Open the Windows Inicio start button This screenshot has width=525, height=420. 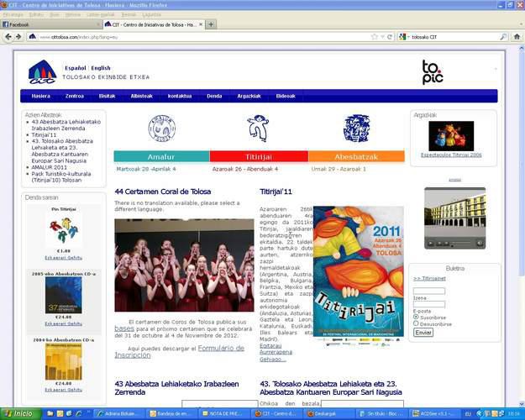pyautogui.click(x=21, y=413)
